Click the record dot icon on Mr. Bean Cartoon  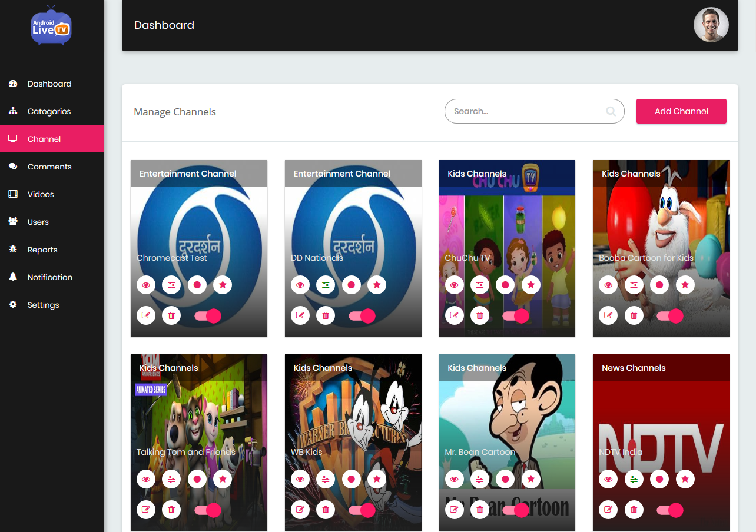(505, 479)
